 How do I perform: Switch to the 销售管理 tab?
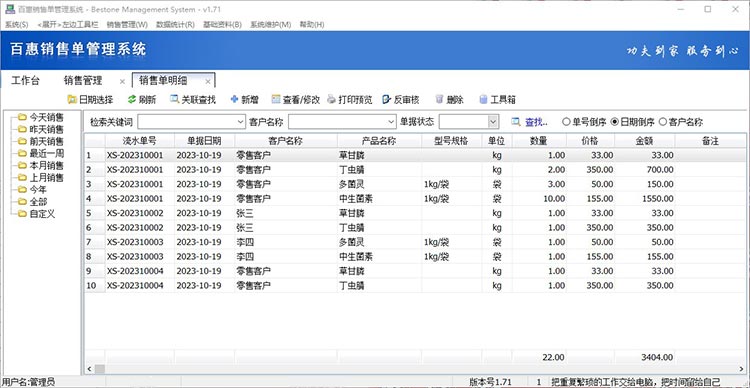tap(83, 80)
